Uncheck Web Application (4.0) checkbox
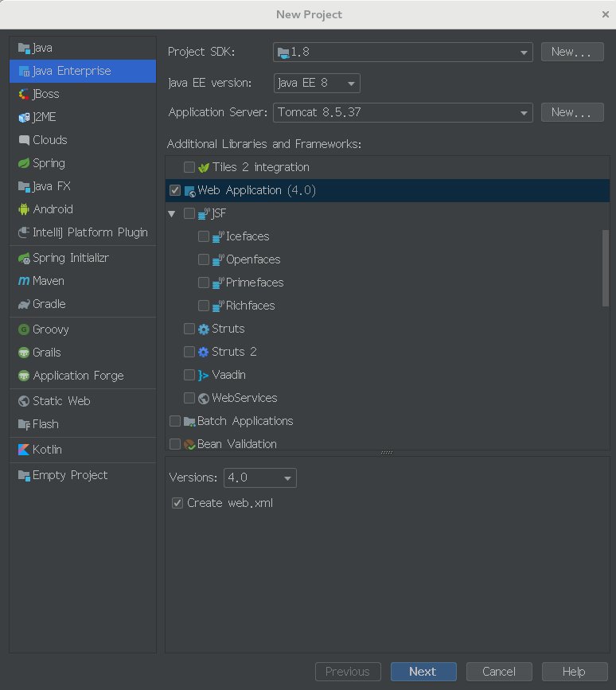616x690 pixels. [x=175, y=190]
